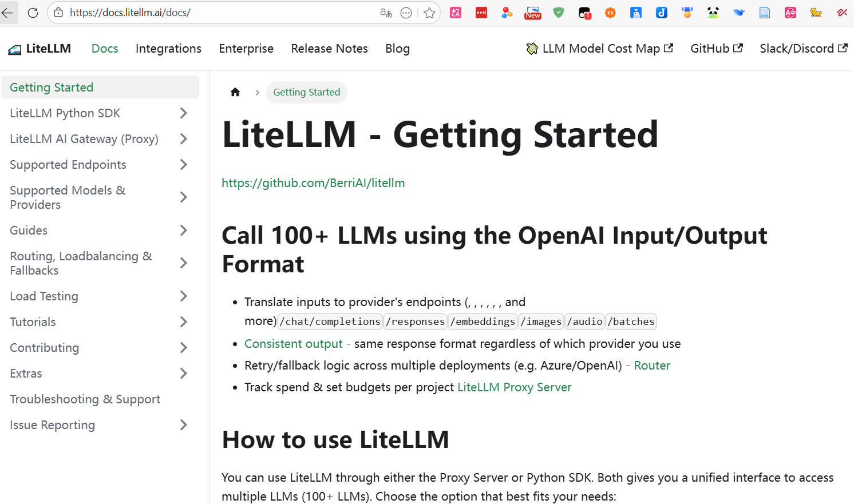Go to docs home via house icon
The height and width of the screenshot is (504, 854).
[235, 92]
